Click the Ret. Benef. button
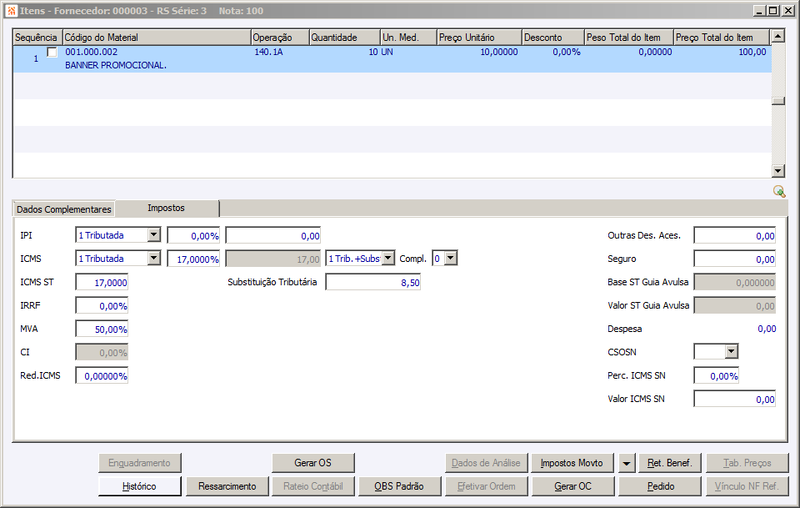 coord(670,463)
